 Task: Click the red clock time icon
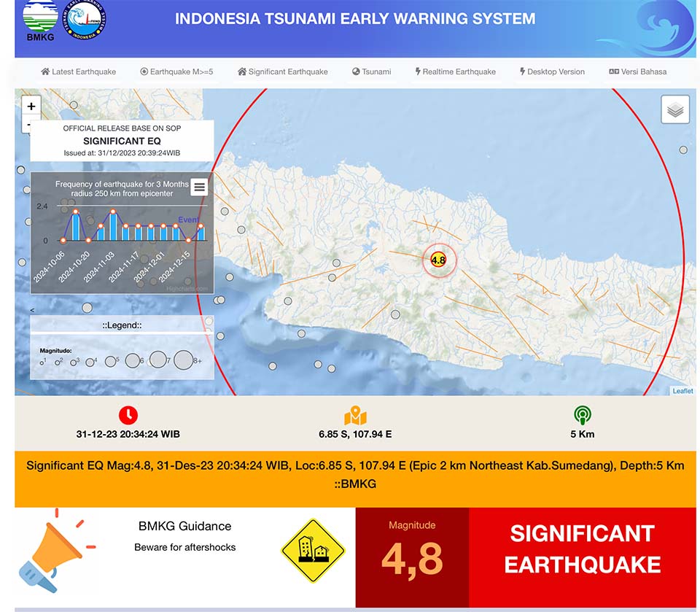pos(128,415)
